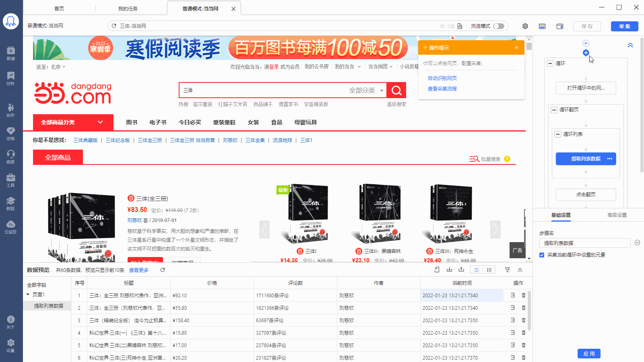This screenshot has width=644, height=362.
Task: Toggle the 浏览模式 switch
Action: click(x=499, y=26)
